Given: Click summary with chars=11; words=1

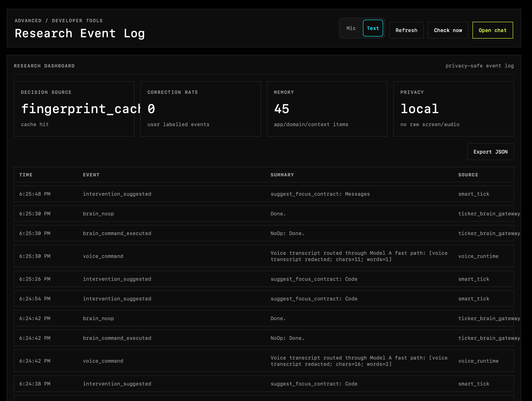Looking at the screenshot, I should click(359, 256).
